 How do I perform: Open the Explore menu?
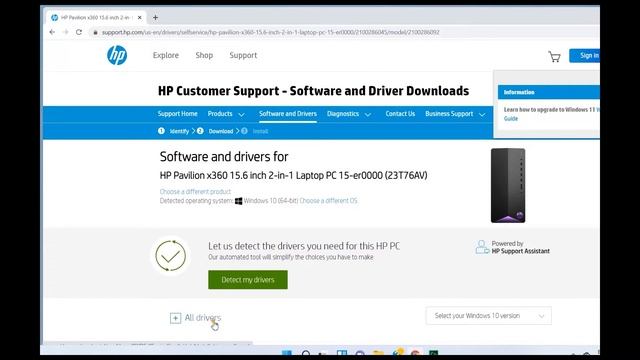click(x=166, y=55)
